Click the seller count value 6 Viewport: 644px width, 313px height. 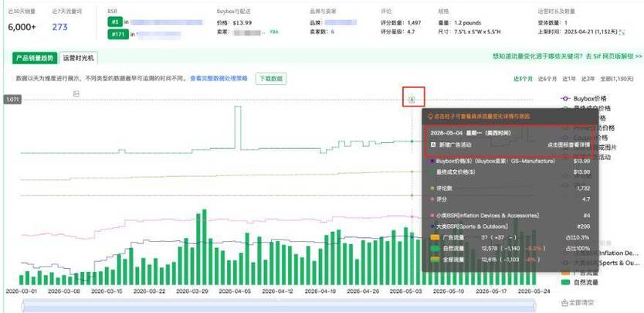pos(332,31)
